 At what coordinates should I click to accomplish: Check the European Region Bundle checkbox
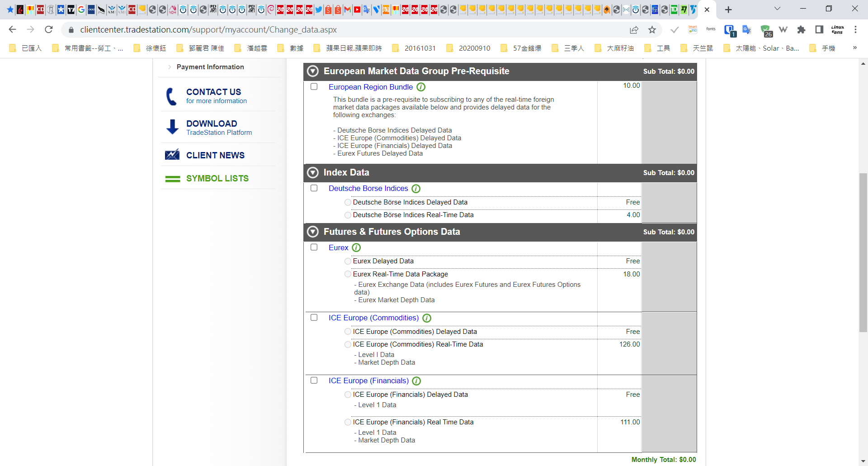[x=314, y=86]
